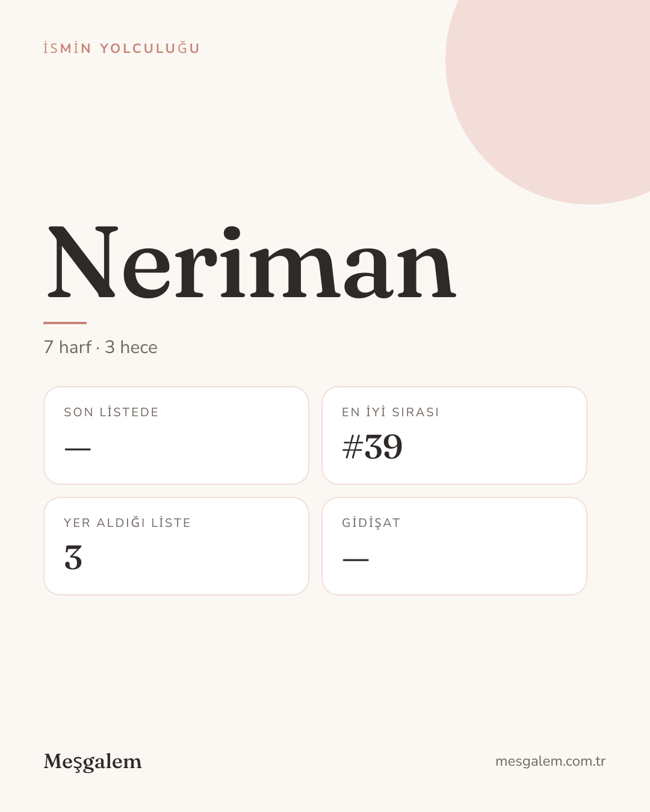Viewport: 650px width, 812px height.
Task: Click the dash in SON LİSTEDE card
Action: 78,449
